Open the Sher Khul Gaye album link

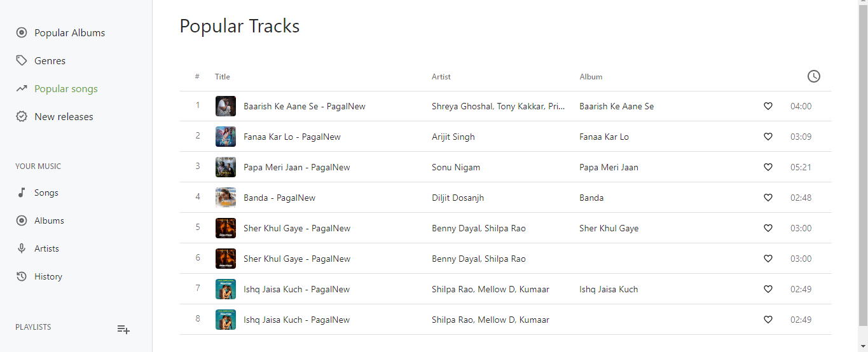pos(609,228)
